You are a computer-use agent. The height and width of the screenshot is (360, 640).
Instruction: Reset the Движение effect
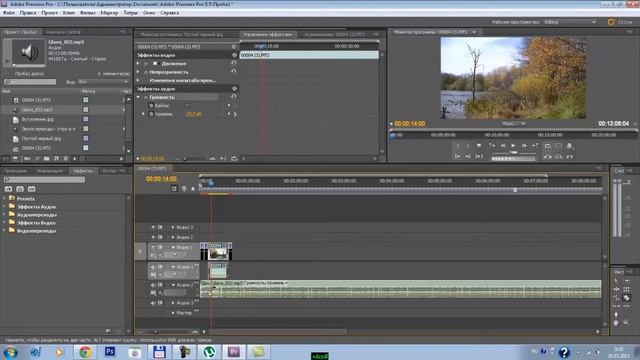click(x=234, y=63)
